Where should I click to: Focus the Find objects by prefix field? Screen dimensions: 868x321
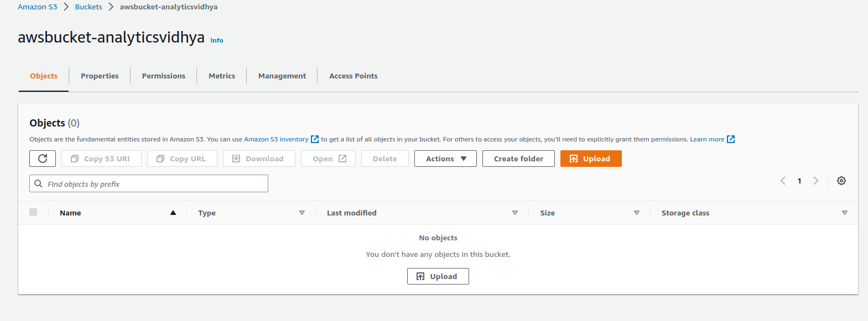coord(149,183)
